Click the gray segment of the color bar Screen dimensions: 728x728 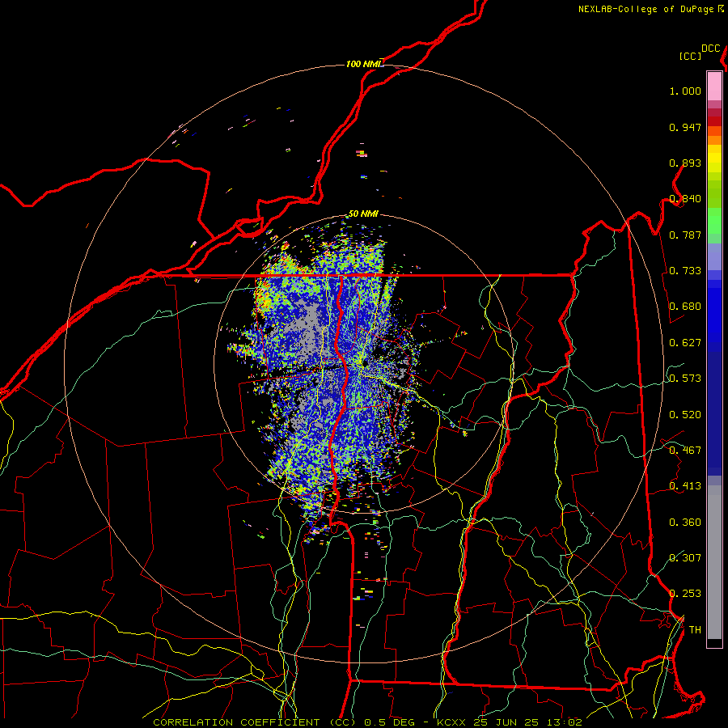[x=714, y=562]
